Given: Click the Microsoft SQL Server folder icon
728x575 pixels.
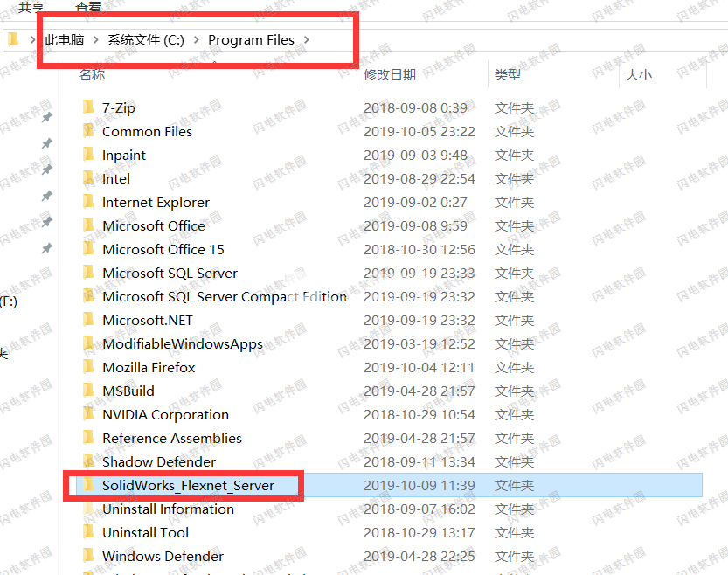Looking at the screenshot, I should click(87, 273).
